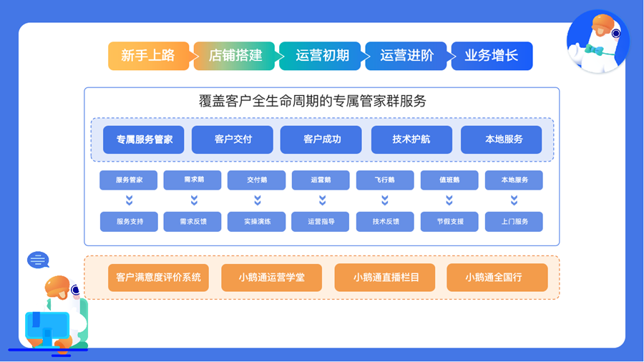
Task: Click the goose mascot sitting at the computer
Action: 55,315
